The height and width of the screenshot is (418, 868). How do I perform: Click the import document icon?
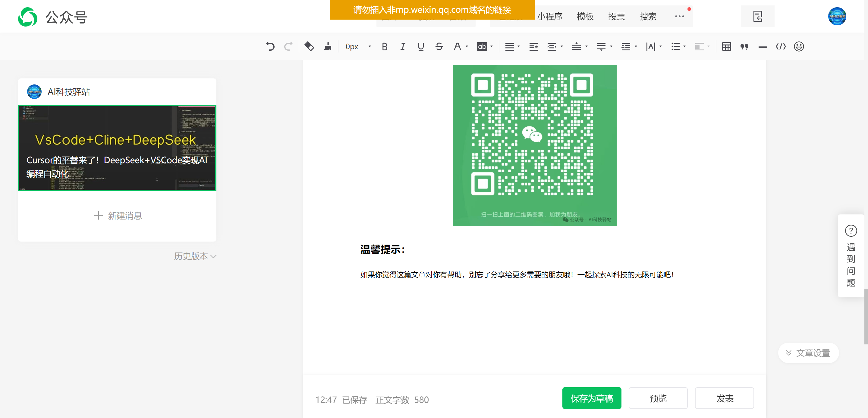757,16
